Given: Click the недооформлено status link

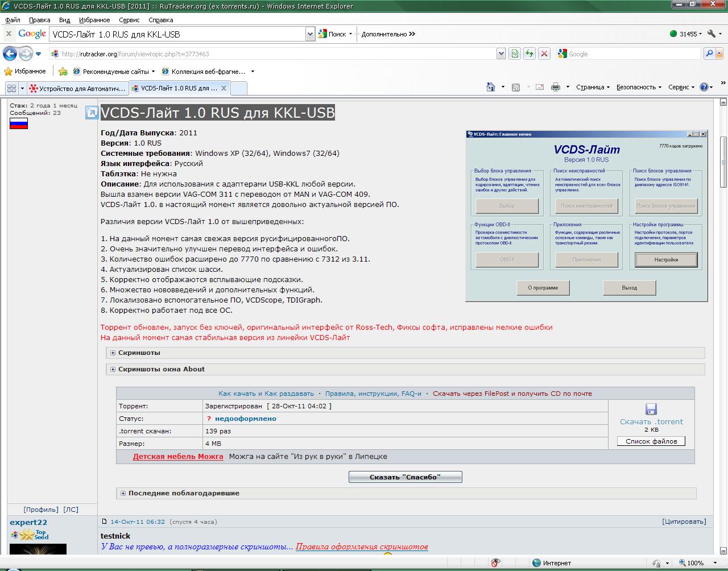Looking at the screenshot, I should click(246, 419).
